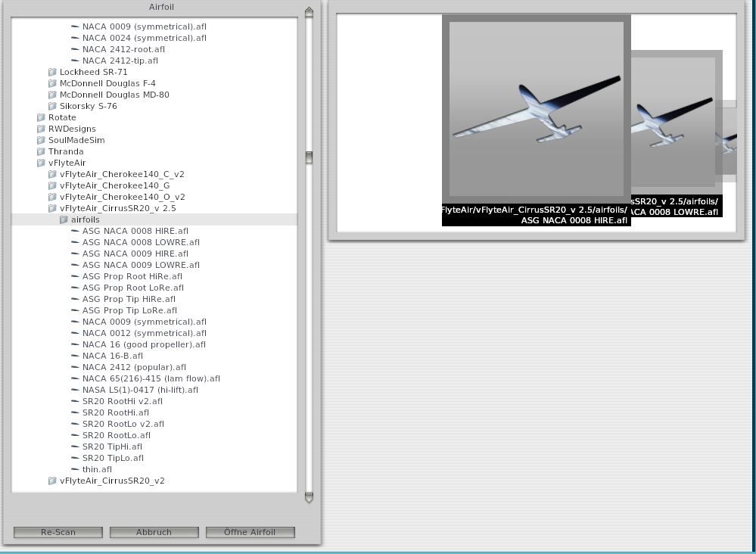Image resolution: width=756 pixels, height=554 pixels.
Task: Select the second airfoil preview thumbnail
Action: click(676, 121)
